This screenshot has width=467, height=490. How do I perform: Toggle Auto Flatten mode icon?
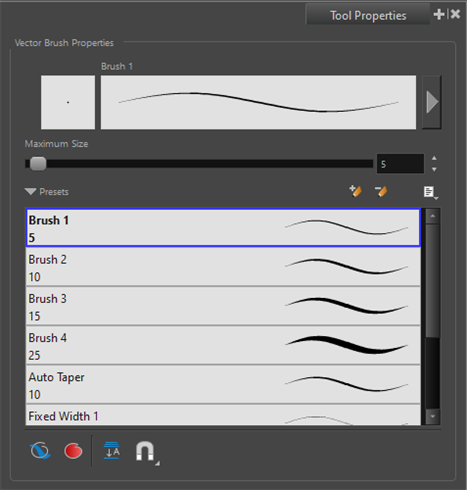pos(112,451)
